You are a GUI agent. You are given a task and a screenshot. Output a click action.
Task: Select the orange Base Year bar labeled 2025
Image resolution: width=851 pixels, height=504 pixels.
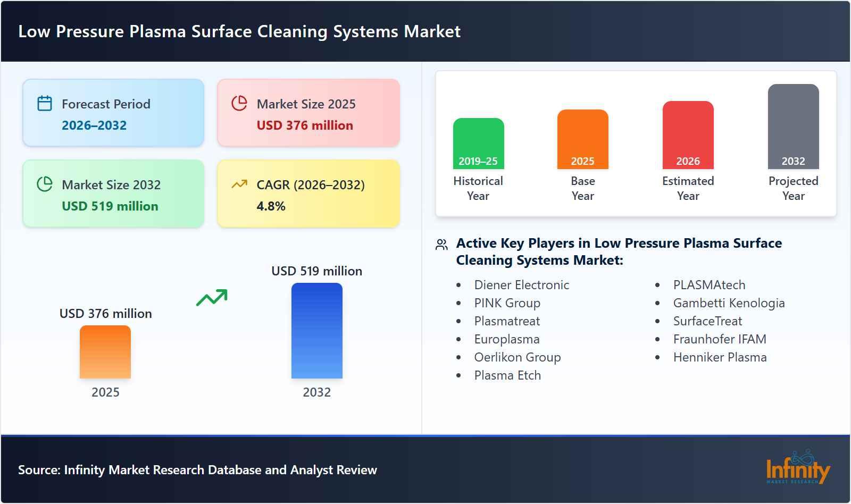(582, 139)
